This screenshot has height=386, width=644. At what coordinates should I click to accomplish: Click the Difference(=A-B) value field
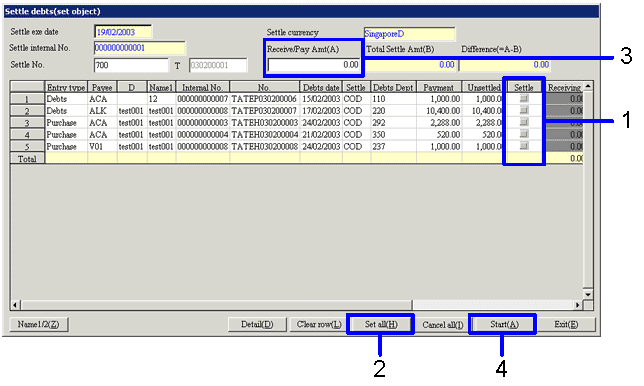(504, 65)
